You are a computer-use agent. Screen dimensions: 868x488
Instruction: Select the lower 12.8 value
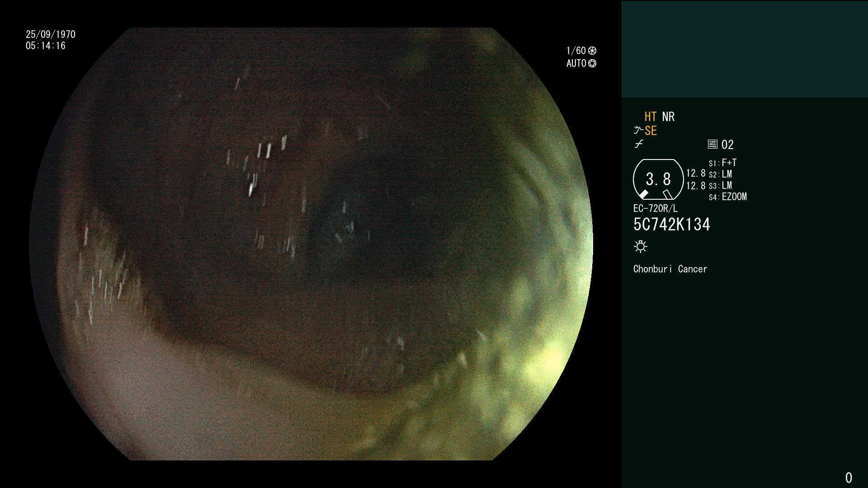[x=696, y=186]
